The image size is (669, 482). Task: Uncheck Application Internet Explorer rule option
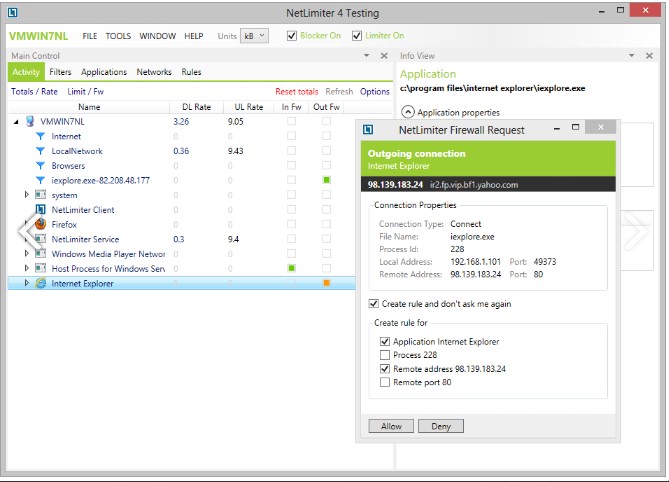[385, 342]
